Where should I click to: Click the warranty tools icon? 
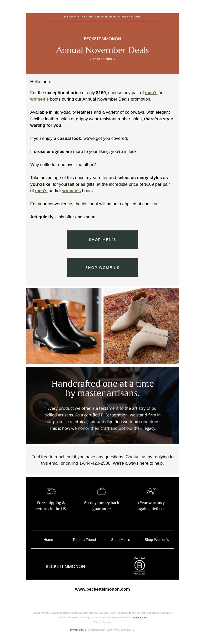151,491
